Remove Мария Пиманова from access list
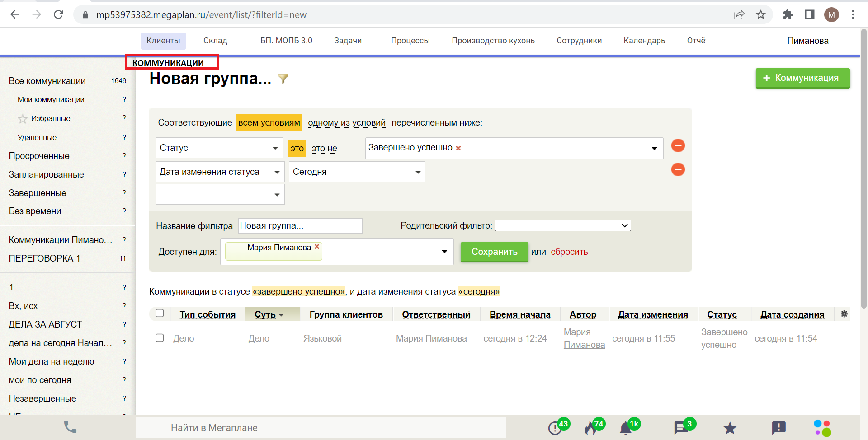Screen dimensions: 868x440 317,247
